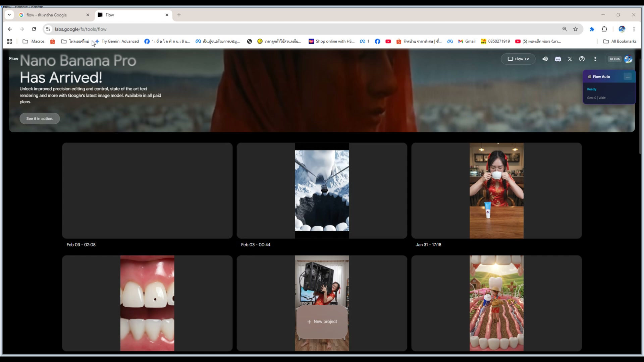Collapse the Flow Auto panel
Screen dimensions: 644x362
pyautogui.click(x=628, y=76)
